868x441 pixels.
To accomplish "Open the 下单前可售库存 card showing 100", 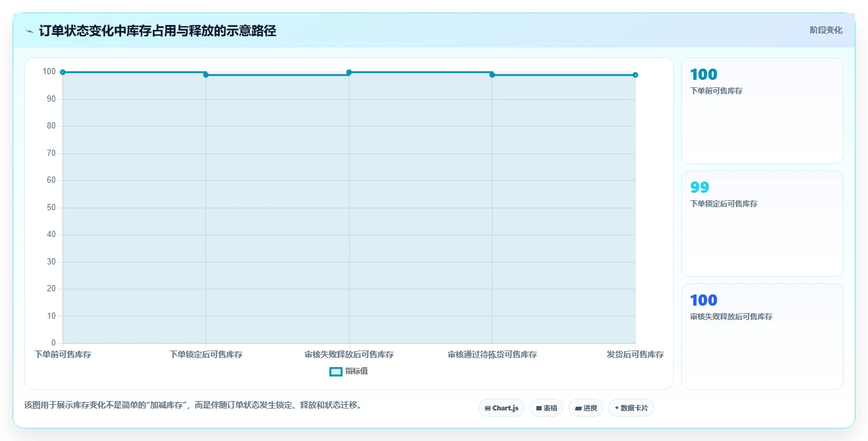I will click(x=762, y=110).
